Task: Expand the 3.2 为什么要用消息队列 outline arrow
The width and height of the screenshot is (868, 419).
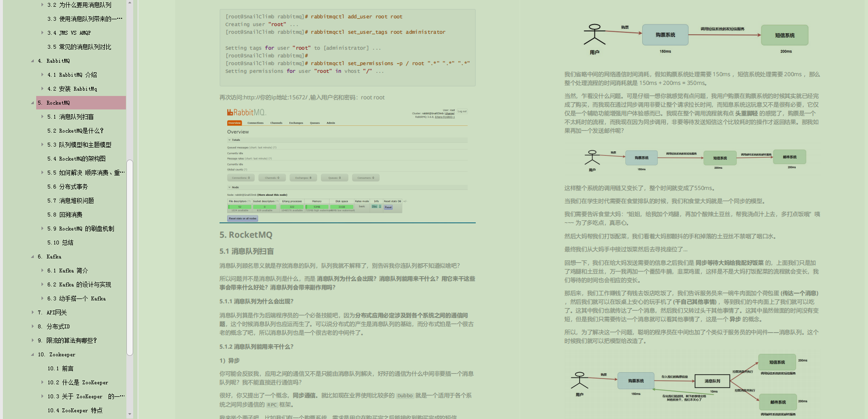Action: pyautogui.click(x=42, y=5)
